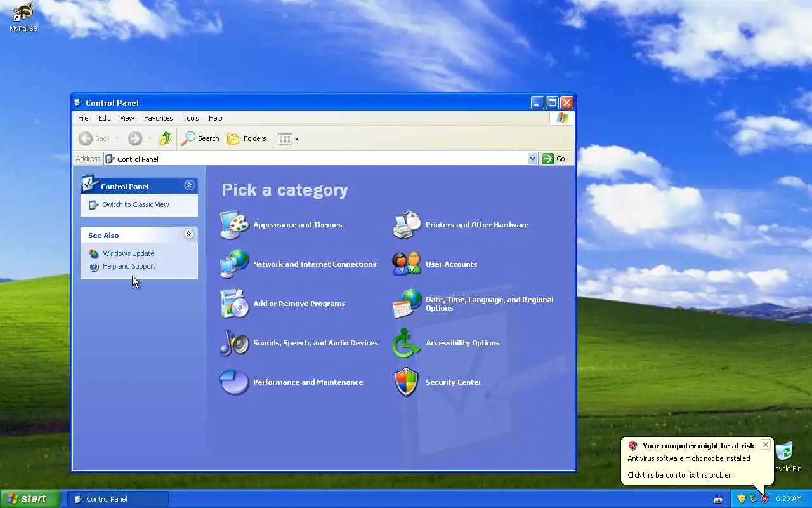Open the Edit menu
812x508 pixels.
click(104, 118)
